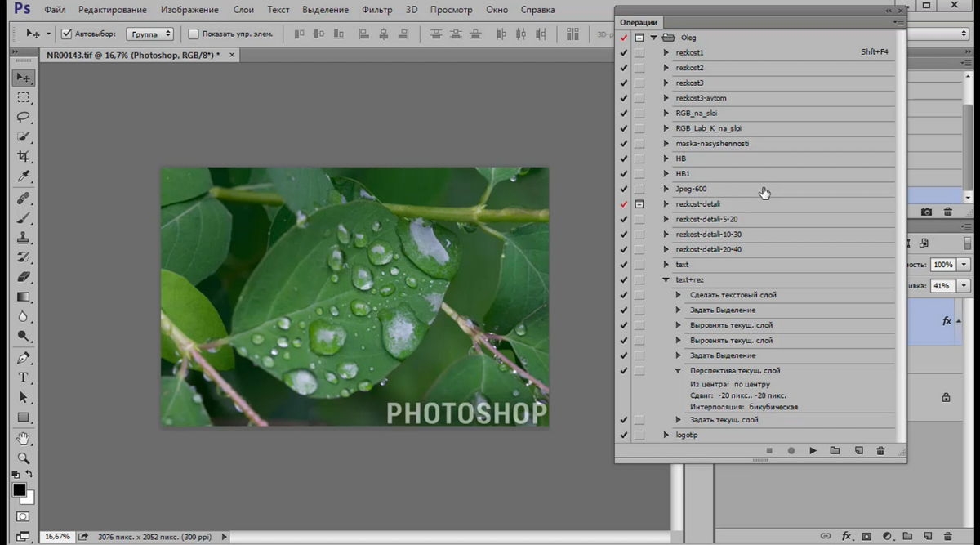Switch to the Операции panel tab
This screenshot has width=980, height=545.
639,22
